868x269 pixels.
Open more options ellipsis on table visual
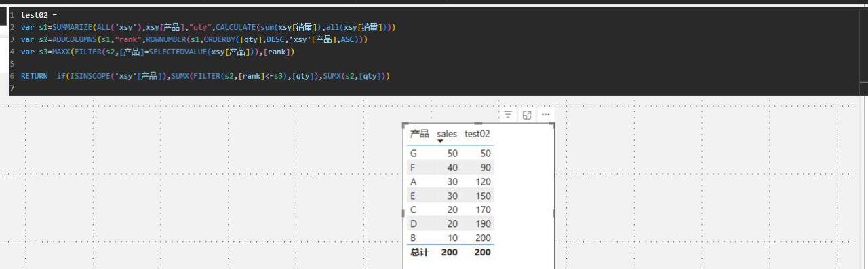546,115
